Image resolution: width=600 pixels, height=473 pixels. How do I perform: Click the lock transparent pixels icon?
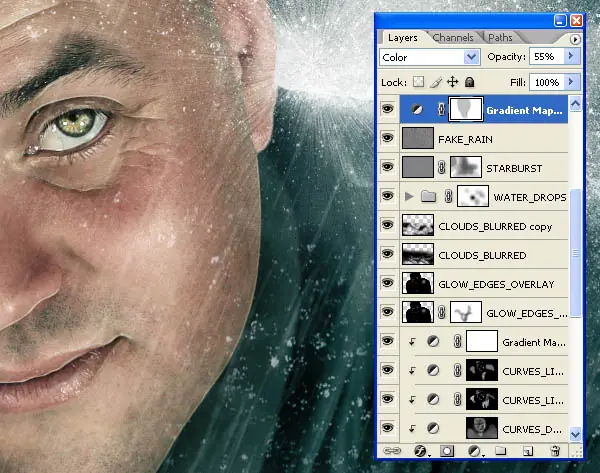[x=419, y=82]
